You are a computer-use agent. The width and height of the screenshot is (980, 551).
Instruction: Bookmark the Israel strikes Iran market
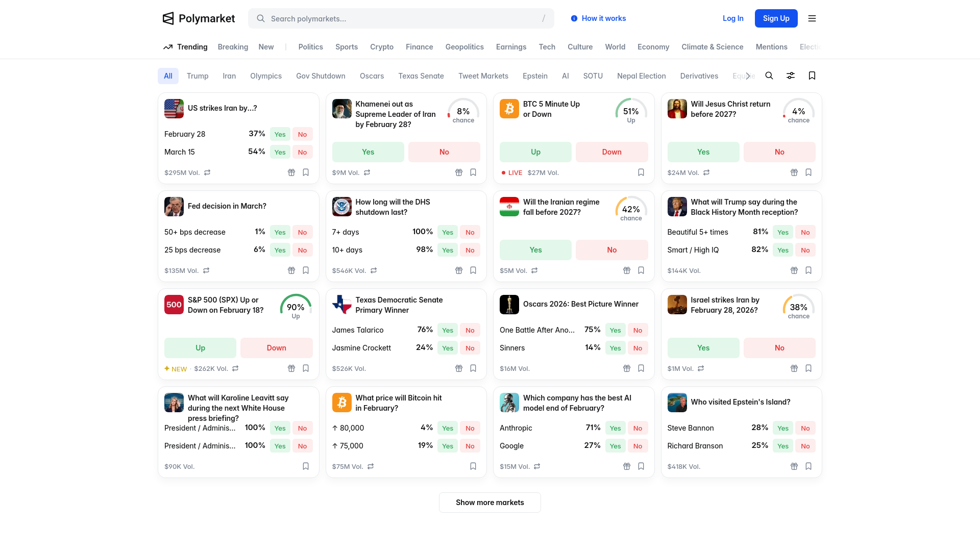[808, 368]
